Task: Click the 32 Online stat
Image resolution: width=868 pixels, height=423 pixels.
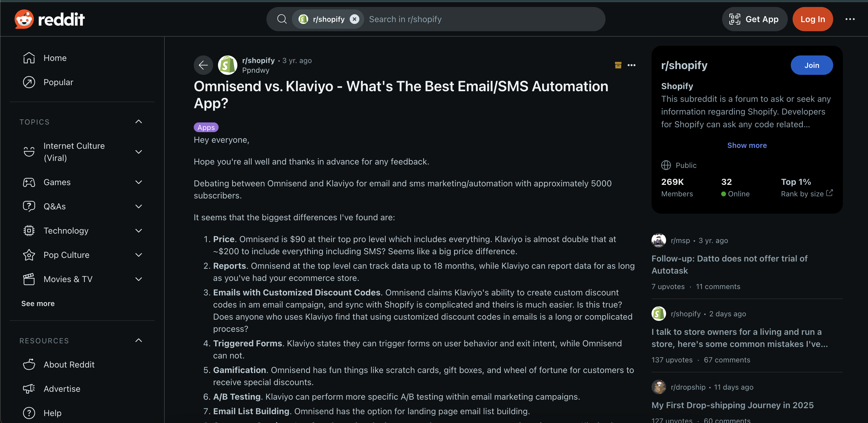Action: [735, 188]
